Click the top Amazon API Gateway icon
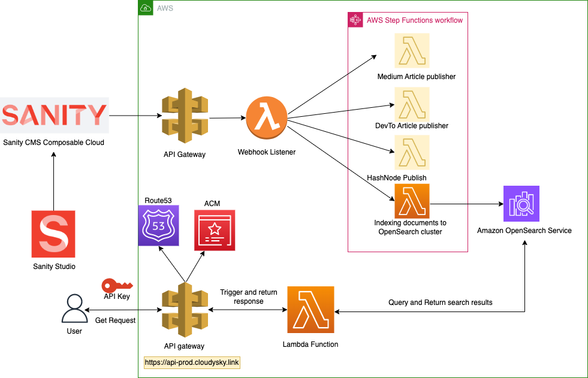 click(x=185, y=117)
